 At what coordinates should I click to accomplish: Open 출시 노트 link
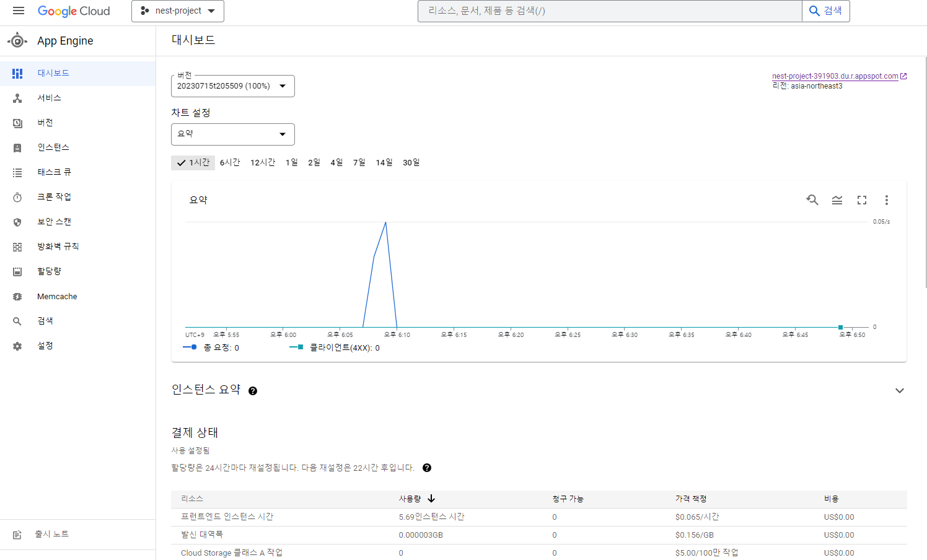(x=77, y=535)
